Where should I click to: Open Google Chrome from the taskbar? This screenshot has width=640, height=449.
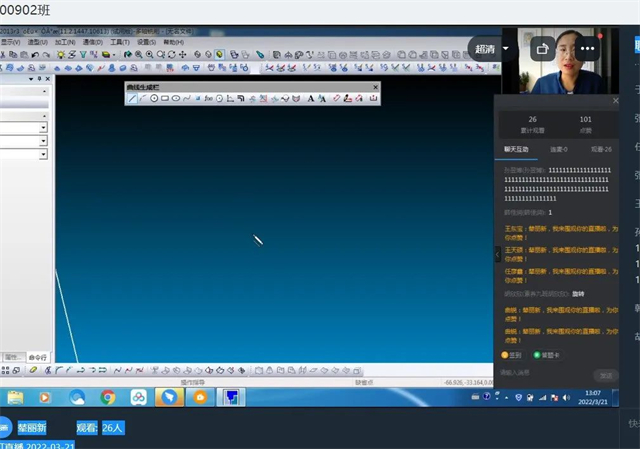click(108, 397)
